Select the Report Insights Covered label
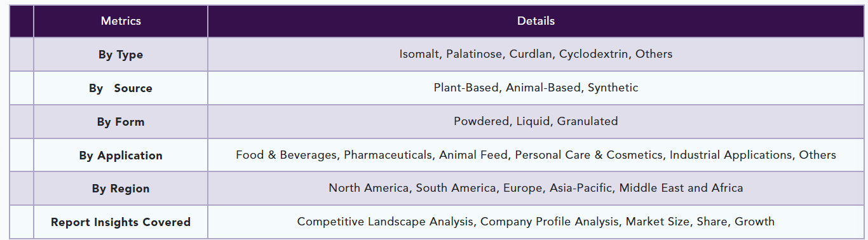 [x=121, y=222]
